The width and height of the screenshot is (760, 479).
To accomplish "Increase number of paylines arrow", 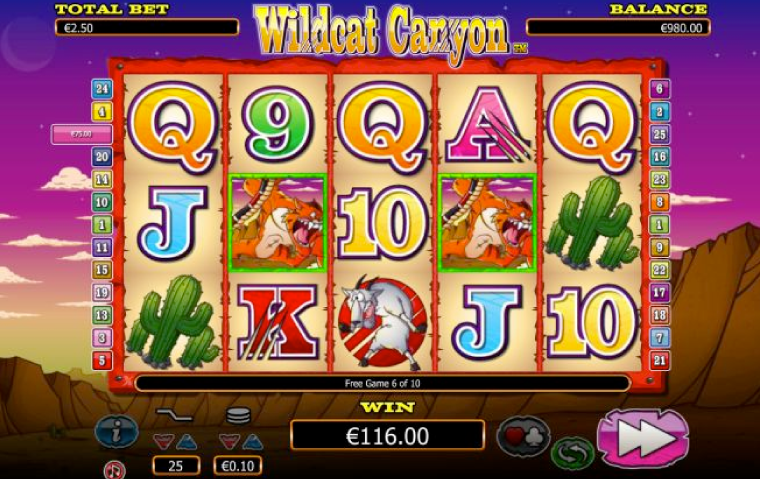I will click(187, 442).
